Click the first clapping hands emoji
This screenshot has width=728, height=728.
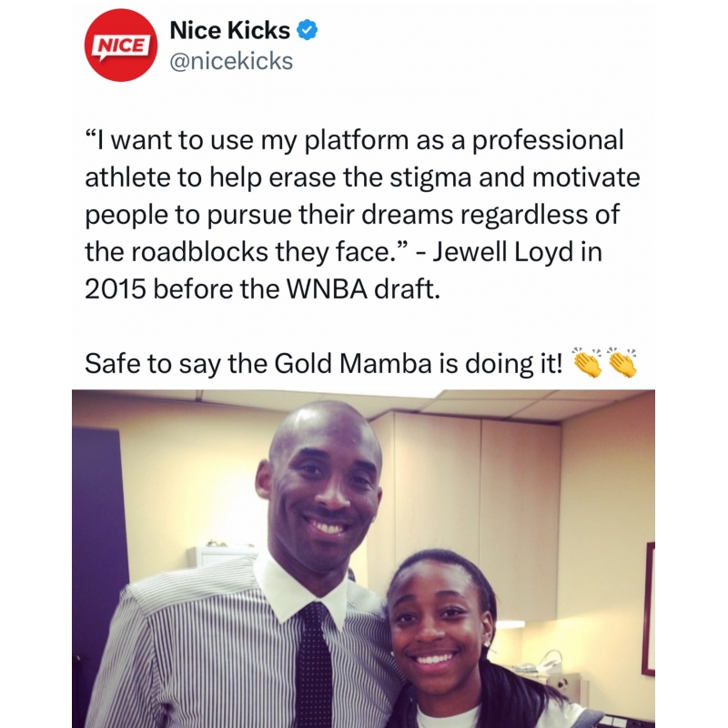pyautogui.click(x=587, y=362)
